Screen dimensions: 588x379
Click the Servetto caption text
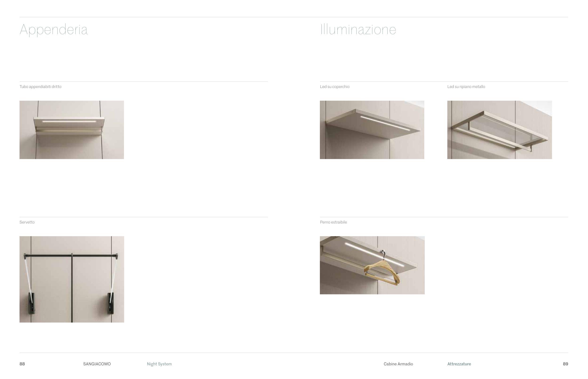(x=27, y=222)
